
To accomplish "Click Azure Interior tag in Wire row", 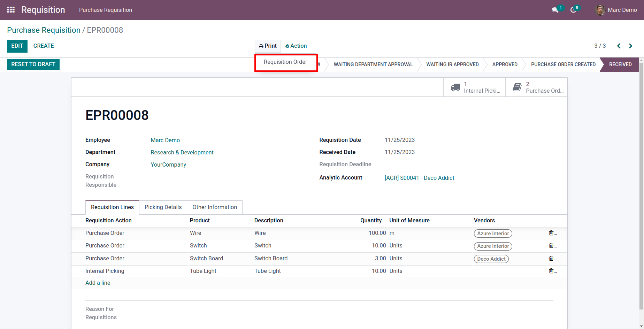I will tap(493, 234).
